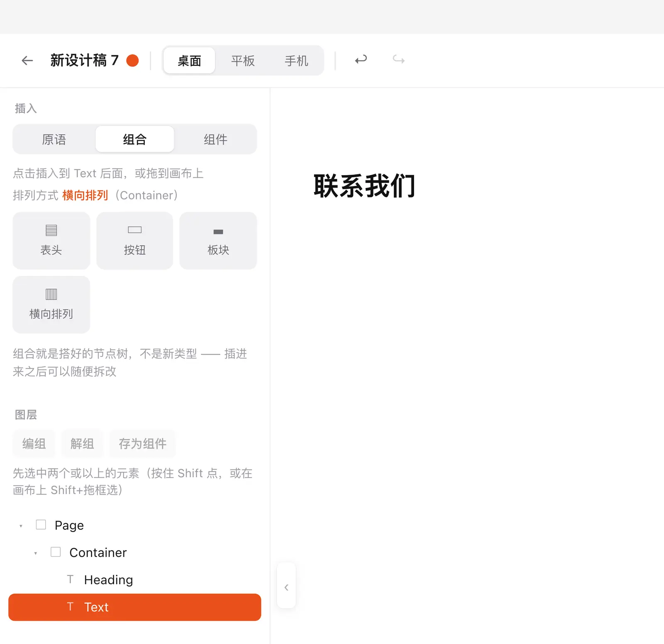Click the Page layer frame icon
The image size is (664, 644).
point(41,525)
